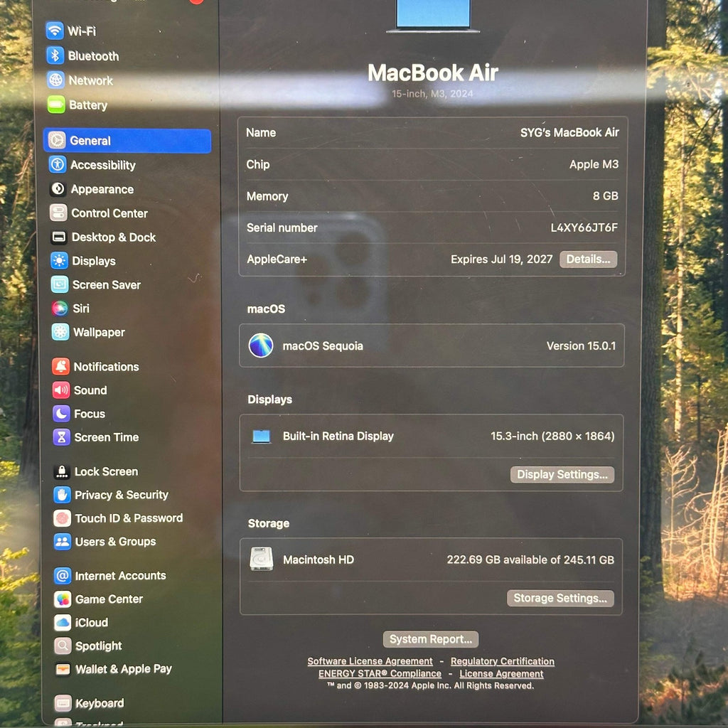Viewport: 728px width, 728px height.
Task: Open the Regulatory Certification link
Action: [x=503, y=661]
